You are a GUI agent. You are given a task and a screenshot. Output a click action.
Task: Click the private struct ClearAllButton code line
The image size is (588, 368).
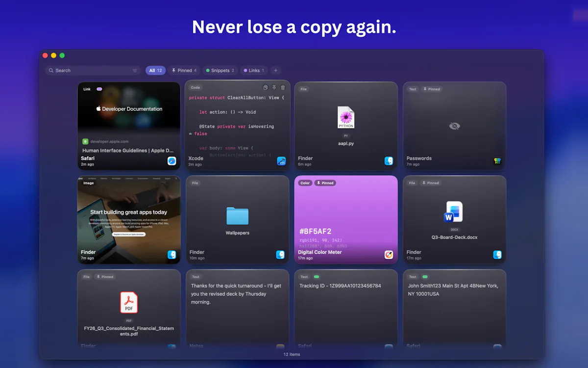(236, 98)
